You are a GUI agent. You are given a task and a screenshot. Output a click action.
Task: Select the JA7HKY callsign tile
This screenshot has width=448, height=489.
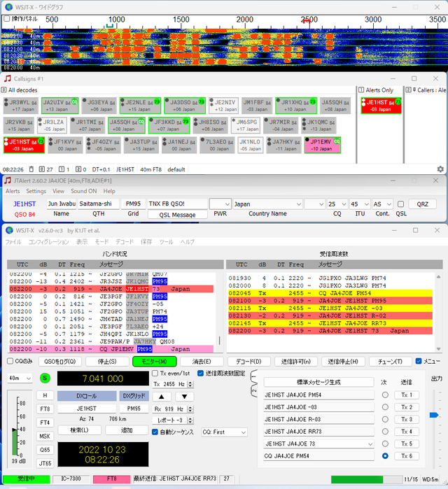(x=283, y=145)
